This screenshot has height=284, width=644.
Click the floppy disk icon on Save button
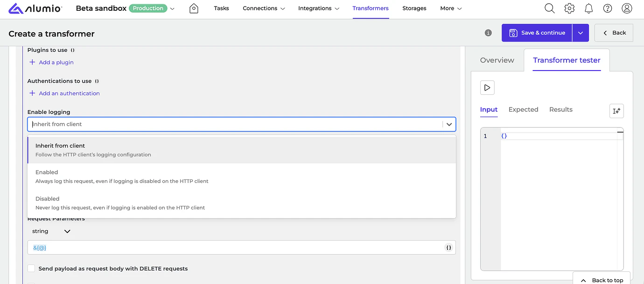pos(513,33)
